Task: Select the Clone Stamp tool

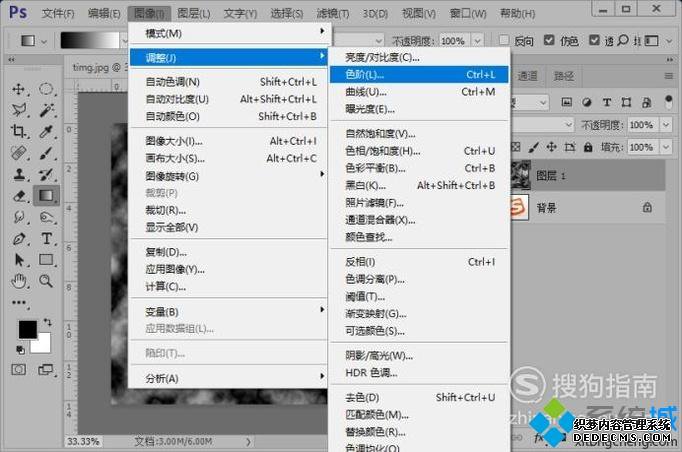Action: (19, 174)
